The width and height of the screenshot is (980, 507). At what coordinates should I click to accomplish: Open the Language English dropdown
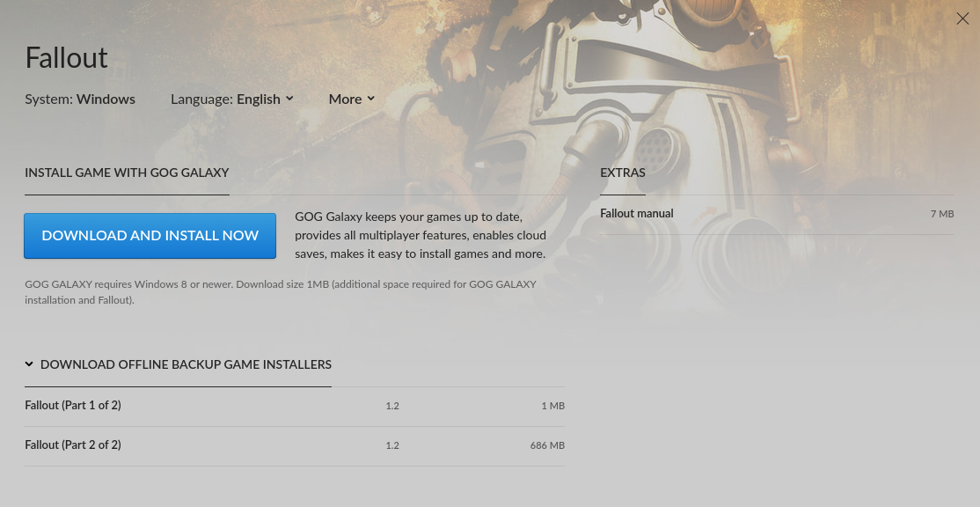[232, 99]
